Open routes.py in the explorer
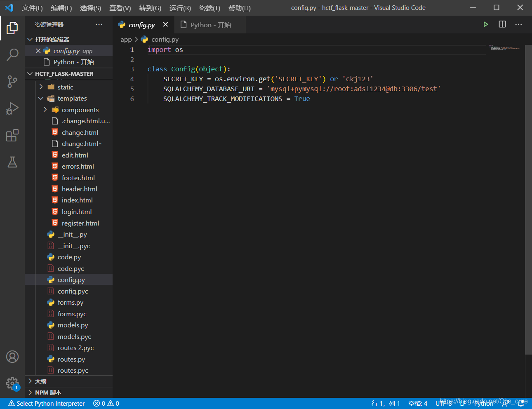 point(71,359)
